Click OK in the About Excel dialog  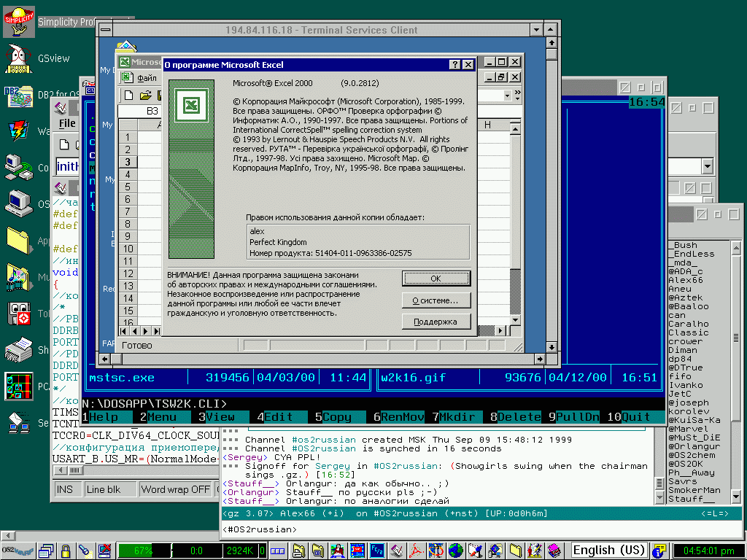[436, 279]
